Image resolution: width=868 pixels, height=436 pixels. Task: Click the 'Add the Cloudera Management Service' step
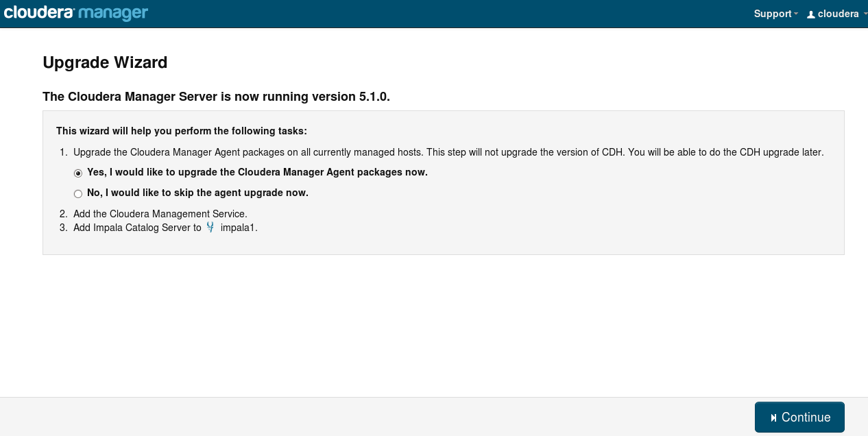[x=160, y=214]
